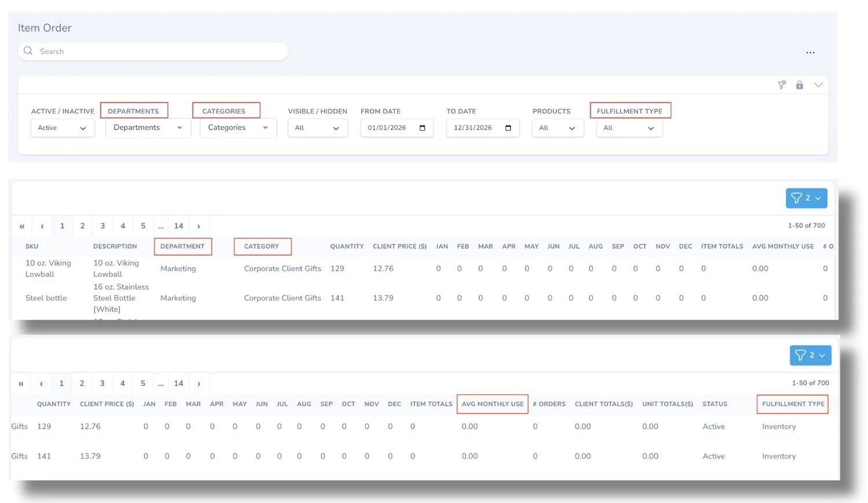Viewport: 868px width, 503px height.
Task: Click Marketing cell in Viking Lowball row
Action: (178, 269)
